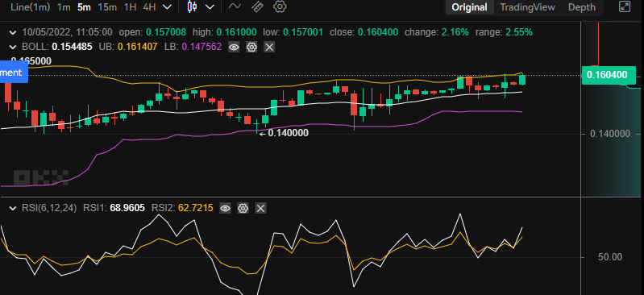
Task: Select the 4H timeframe
Action: (x=149, y=7)
